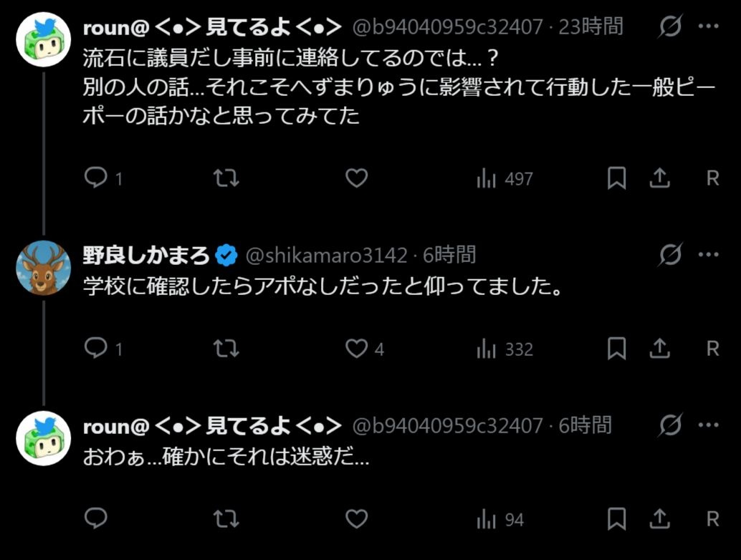Share the first roun@ tweet

tap(659, 178)
